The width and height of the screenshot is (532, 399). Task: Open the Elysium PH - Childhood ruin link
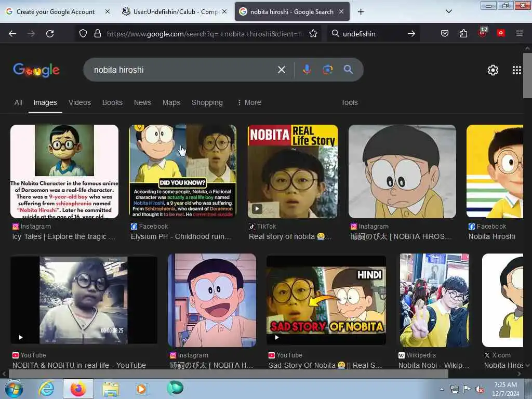(181, 236)
